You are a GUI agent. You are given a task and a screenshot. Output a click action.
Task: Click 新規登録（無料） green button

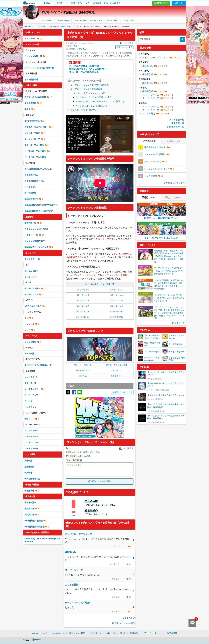click(x=161, y=3)
